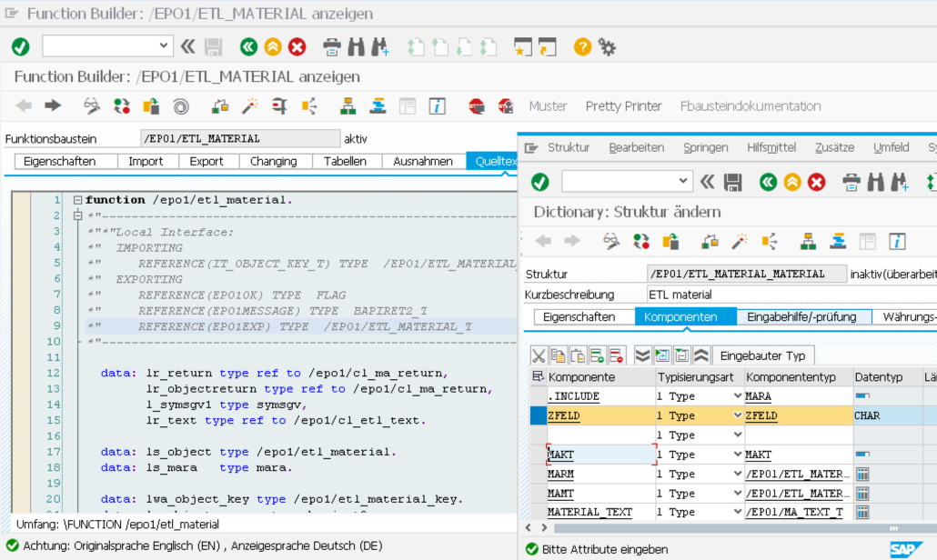Screen dimensions: 937x560
Task: Click red Cancel icon in Dictionary window
Action: [816, 182]
